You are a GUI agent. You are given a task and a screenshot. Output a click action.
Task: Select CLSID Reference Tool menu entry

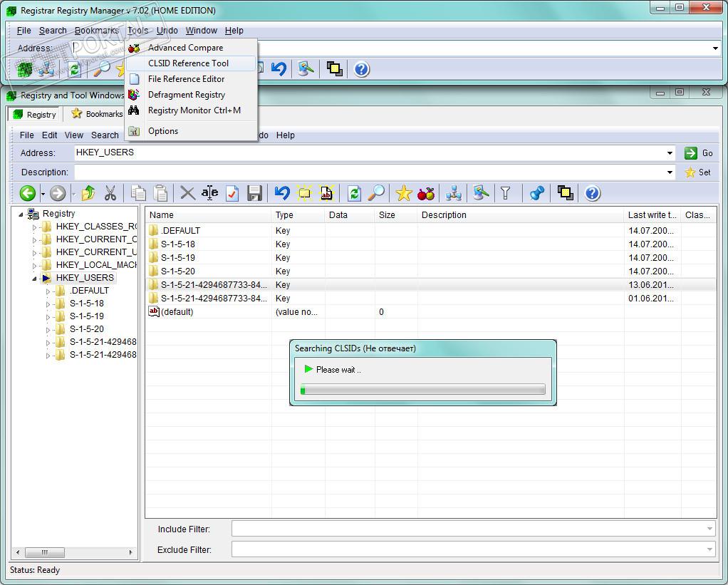[191, 63]
